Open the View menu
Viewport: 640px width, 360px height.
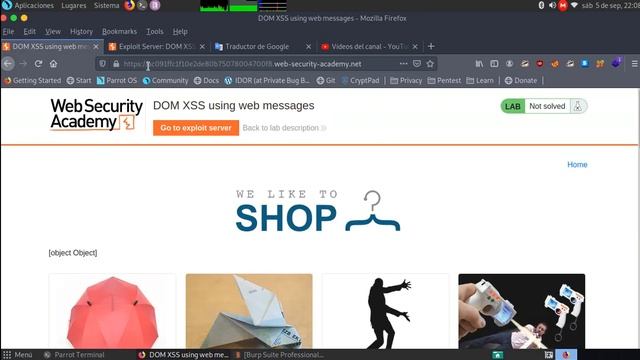click(53, 31)
